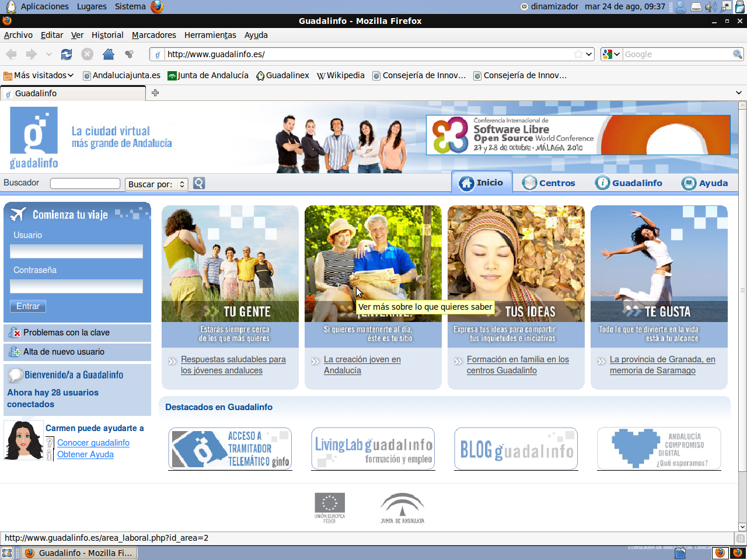Start the Google search with the magnifier icon
This screenshot has height=560, width=747.
(738, 54)
